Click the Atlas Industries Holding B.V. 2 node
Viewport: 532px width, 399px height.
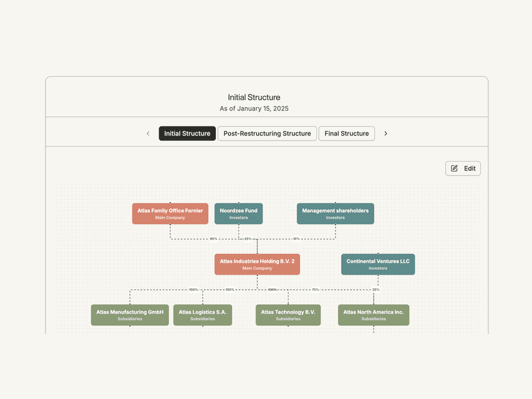coord(257,264)
